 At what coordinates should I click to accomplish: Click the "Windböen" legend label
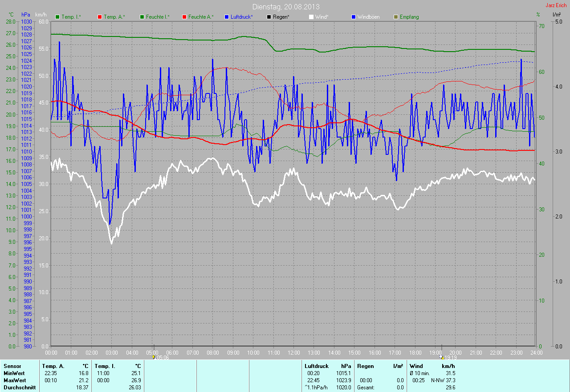click(x=369, y=17)
